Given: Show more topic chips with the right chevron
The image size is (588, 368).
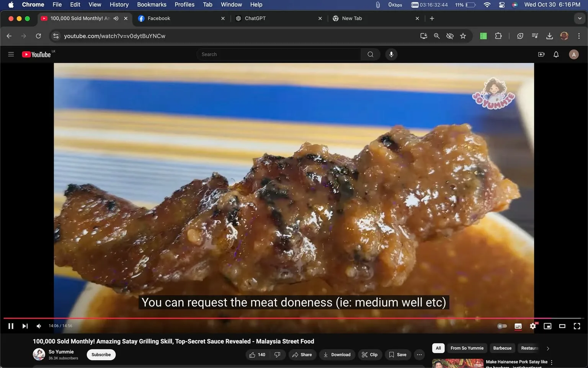Looking at the screenshot, I should click(x=547, y=348).
